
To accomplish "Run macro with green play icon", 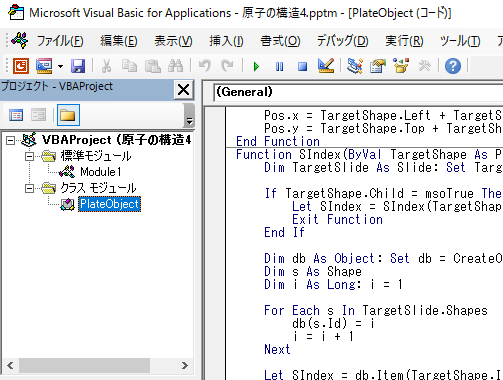I will [256, 66].
